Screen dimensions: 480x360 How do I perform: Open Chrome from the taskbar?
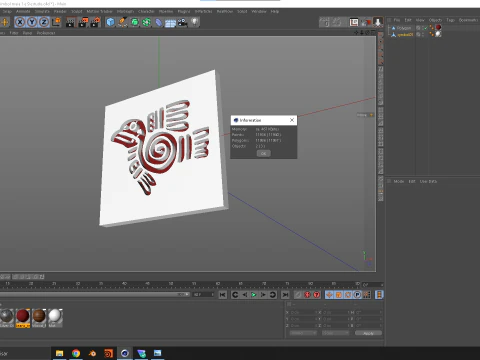coord(76,353)
